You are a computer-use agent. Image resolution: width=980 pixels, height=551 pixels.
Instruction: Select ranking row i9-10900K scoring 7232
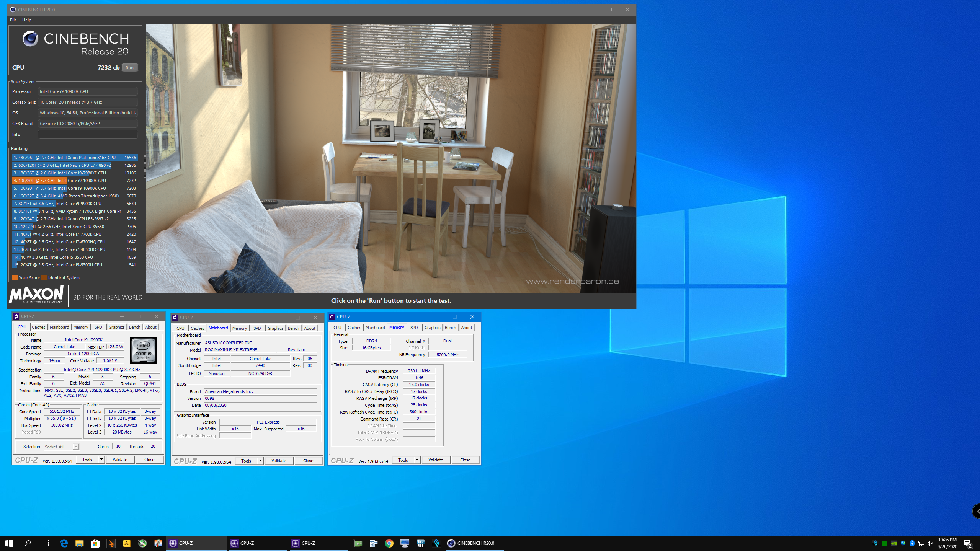pyautogui.click(x=75, y=181)
